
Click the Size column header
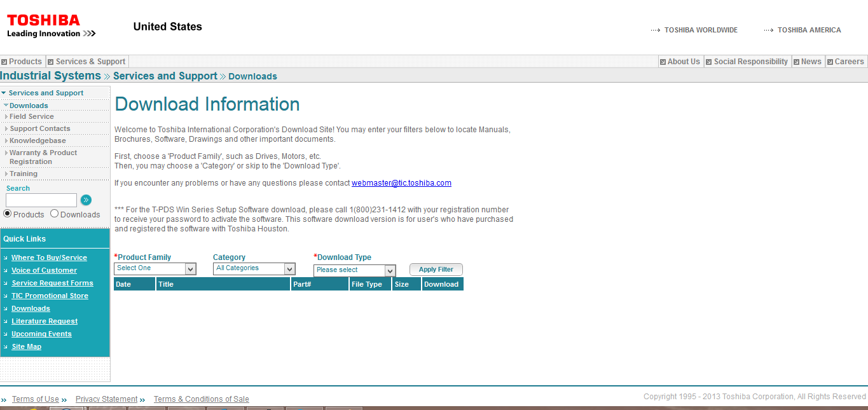click(406, 284)
